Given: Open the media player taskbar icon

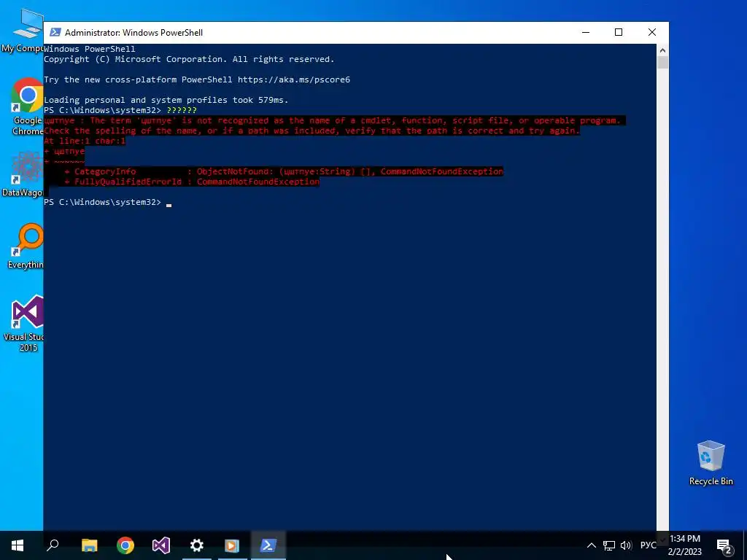Looking at the screenshot, I should [233, 545].
